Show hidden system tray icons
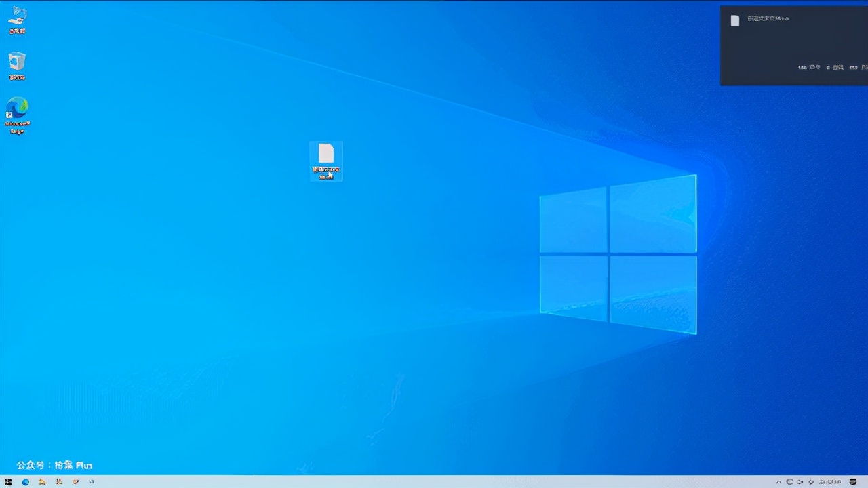 [x=779, y=482]
